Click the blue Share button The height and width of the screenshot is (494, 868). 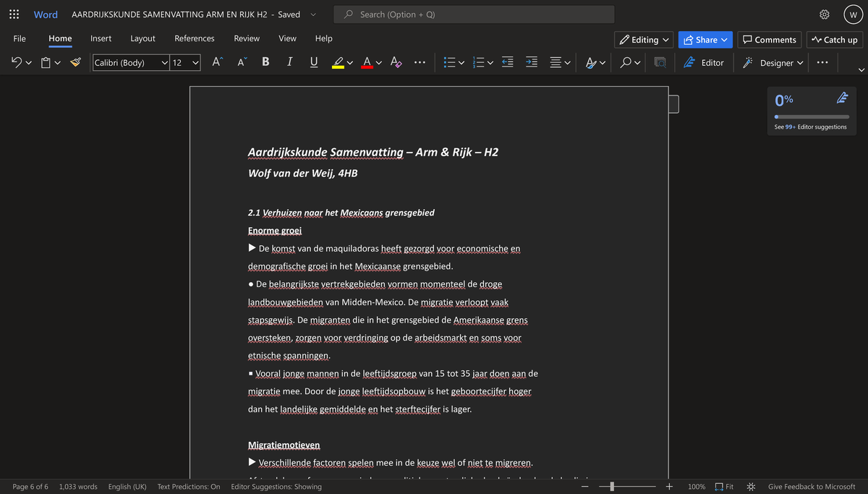point(705,40)
